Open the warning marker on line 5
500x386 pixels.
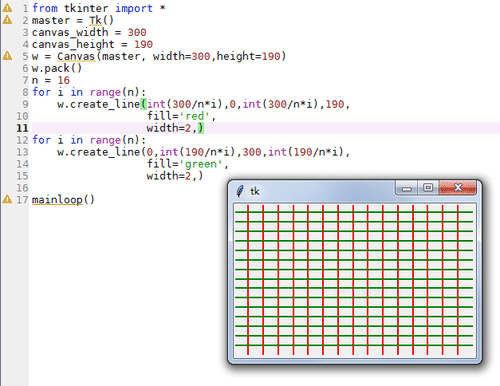coord(7,56)
